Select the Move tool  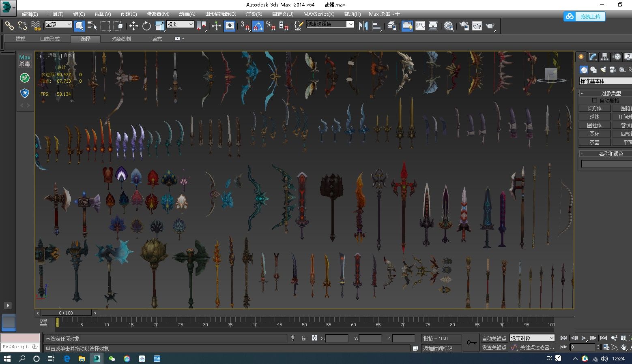tap(133, 26)
